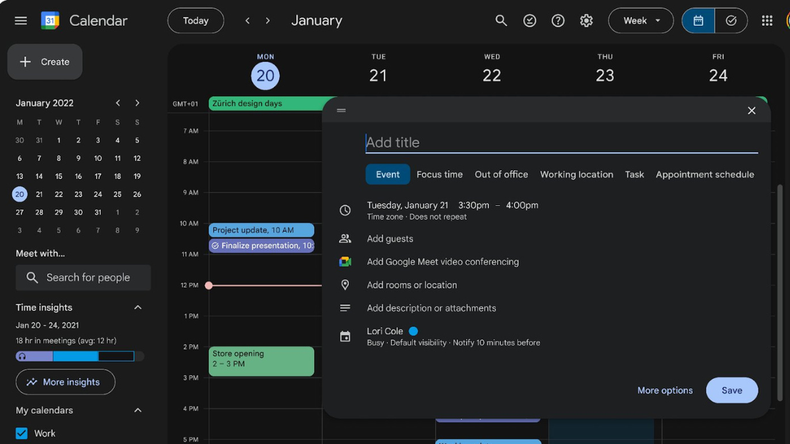Select date 15 in mini calendar

pyautogui.click(x=58, y=176)
